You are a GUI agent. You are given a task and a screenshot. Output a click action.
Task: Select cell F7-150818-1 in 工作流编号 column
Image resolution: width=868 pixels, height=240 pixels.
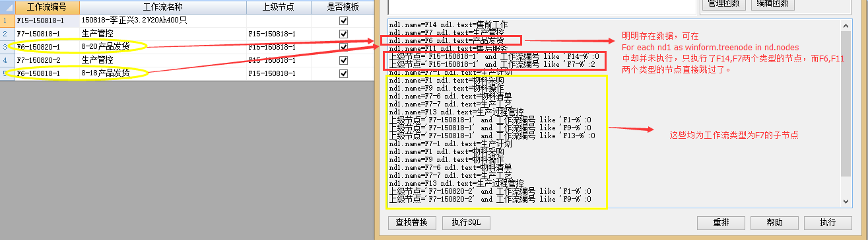(47, 34)
